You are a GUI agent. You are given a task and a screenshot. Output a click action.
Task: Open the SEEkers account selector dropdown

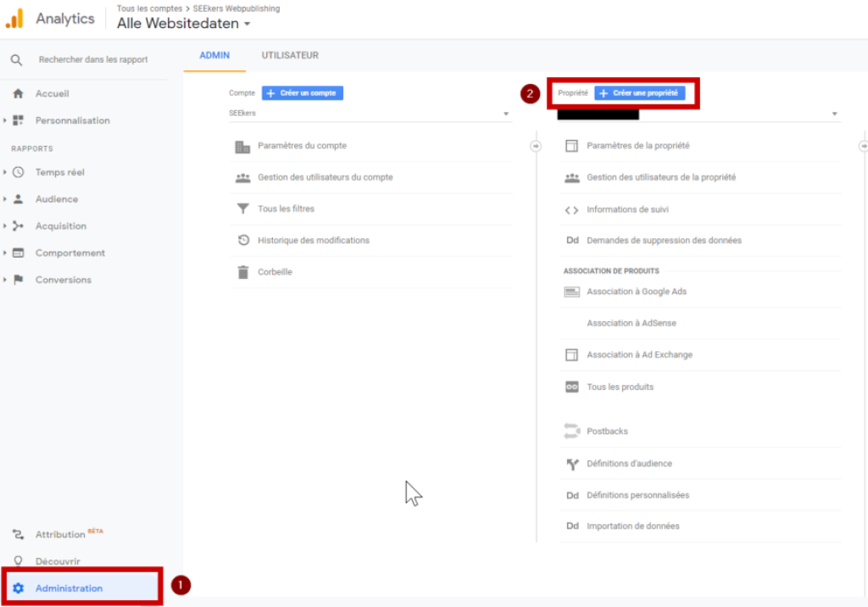click(x=370, y=114)
